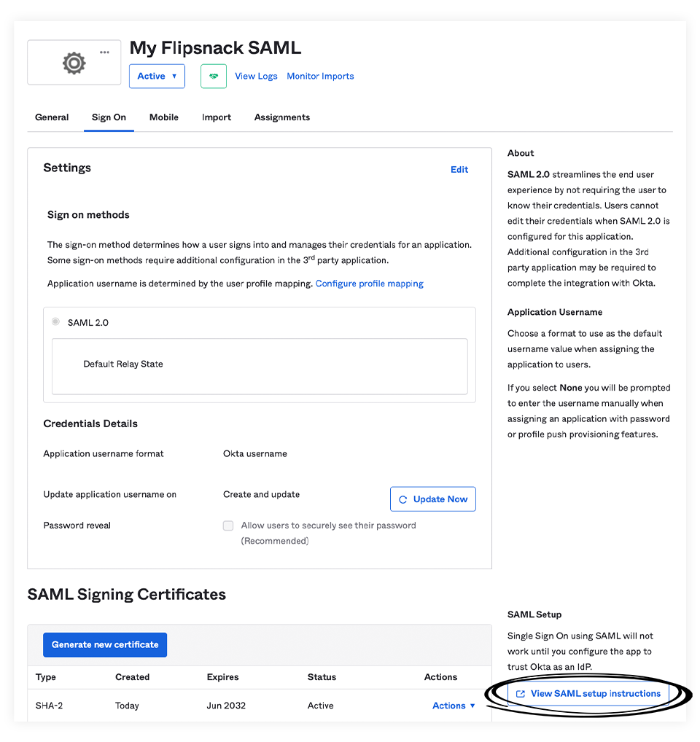Click the Password reveal label
The width and height of the screenshot is (700, 742).
click(x=77, y=526)
